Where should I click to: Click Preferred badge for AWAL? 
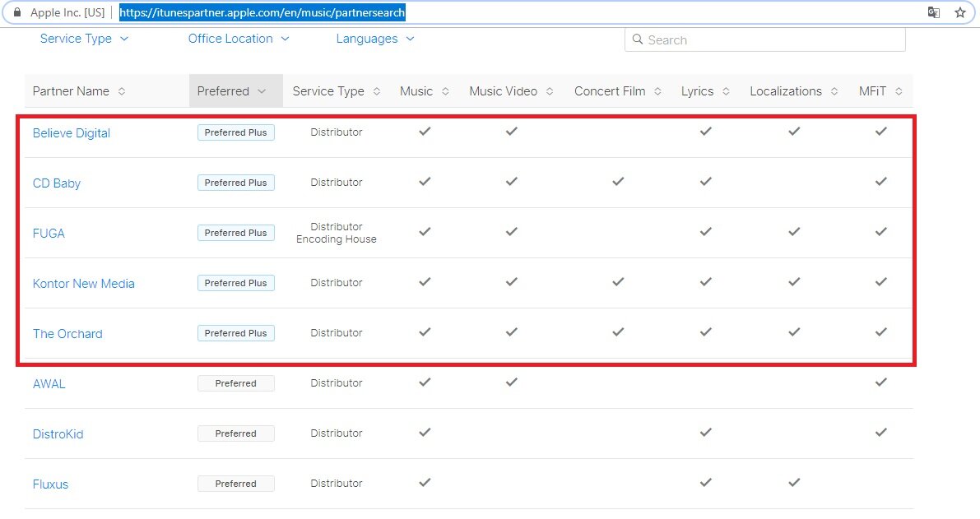click(x=235, y=383)
